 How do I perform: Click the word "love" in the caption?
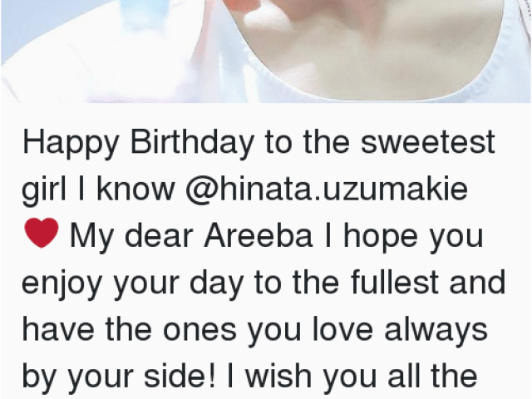coord(342,328)
